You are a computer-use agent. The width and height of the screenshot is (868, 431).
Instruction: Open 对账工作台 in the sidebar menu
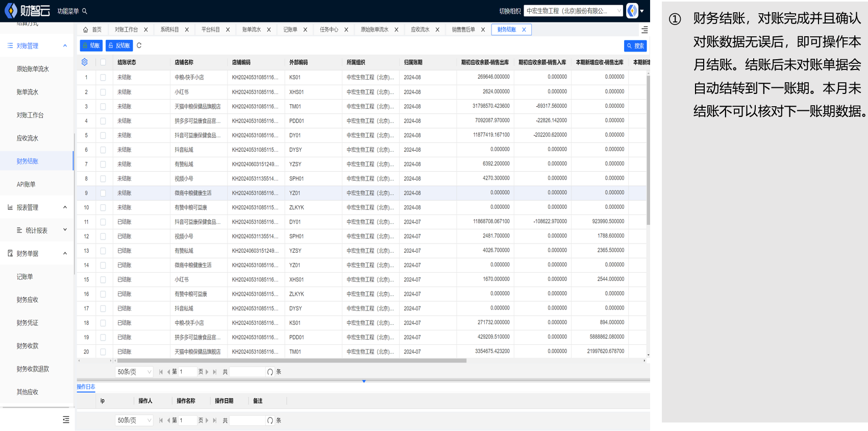[x=30, y=115]
